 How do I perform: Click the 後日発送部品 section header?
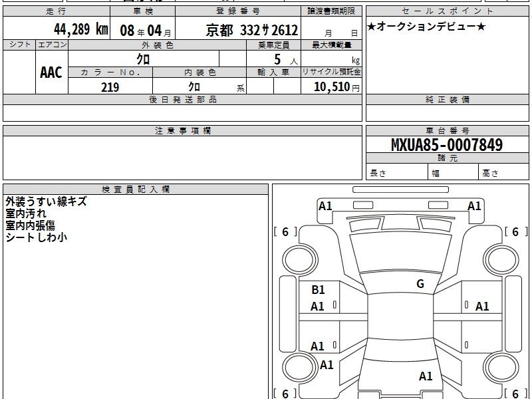pos(182,99)
